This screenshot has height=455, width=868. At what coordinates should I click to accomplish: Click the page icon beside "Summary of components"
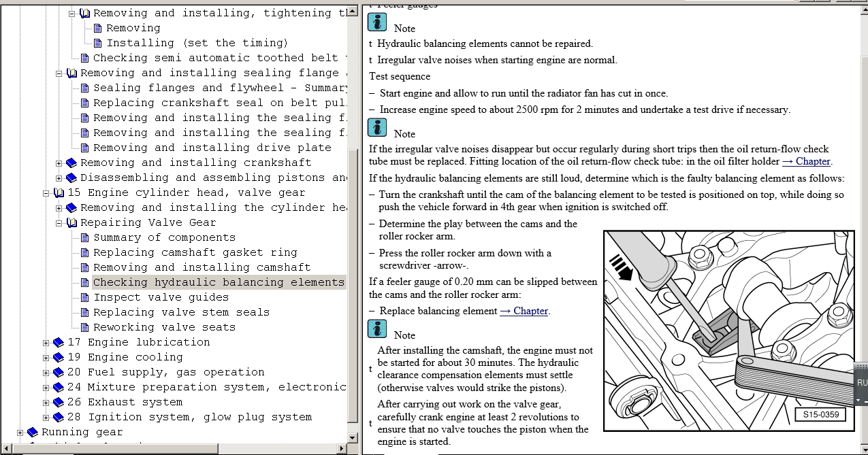click(x=84, y=237)
